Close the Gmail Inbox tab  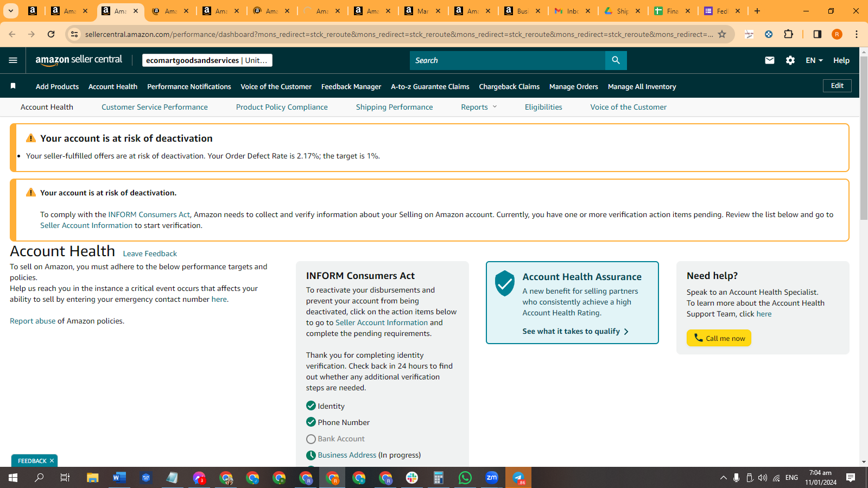pos(588,11)
